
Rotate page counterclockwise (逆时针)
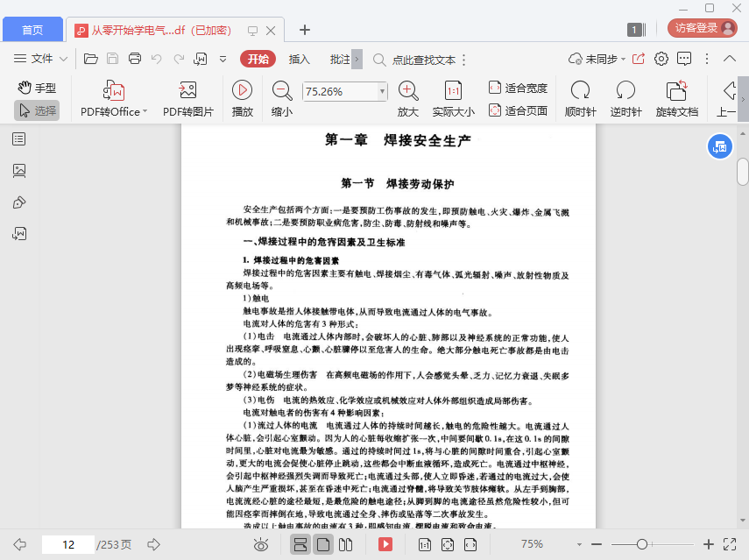[625, 99]
